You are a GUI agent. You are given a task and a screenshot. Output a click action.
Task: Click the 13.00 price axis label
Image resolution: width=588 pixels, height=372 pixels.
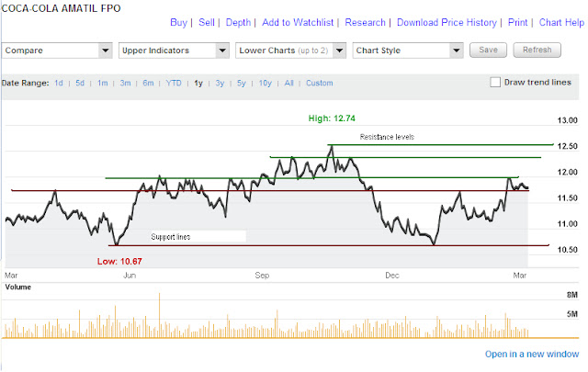click(568, 120)
